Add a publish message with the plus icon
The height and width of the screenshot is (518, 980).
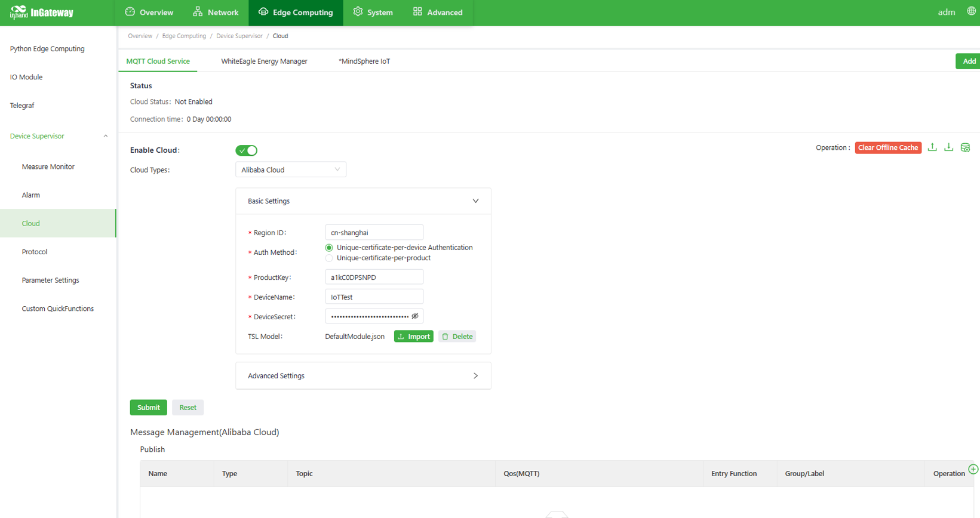[x=973, y=469]
